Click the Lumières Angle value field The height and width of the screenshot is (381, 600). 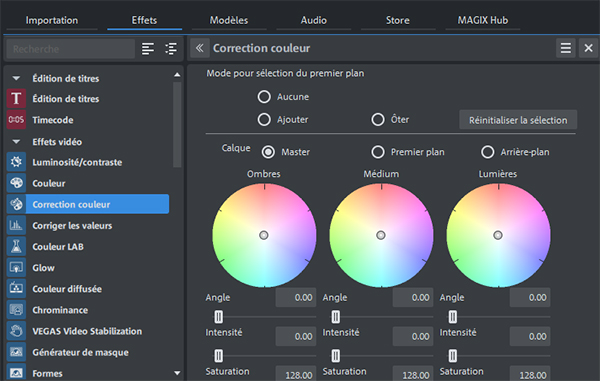[530, 297]
